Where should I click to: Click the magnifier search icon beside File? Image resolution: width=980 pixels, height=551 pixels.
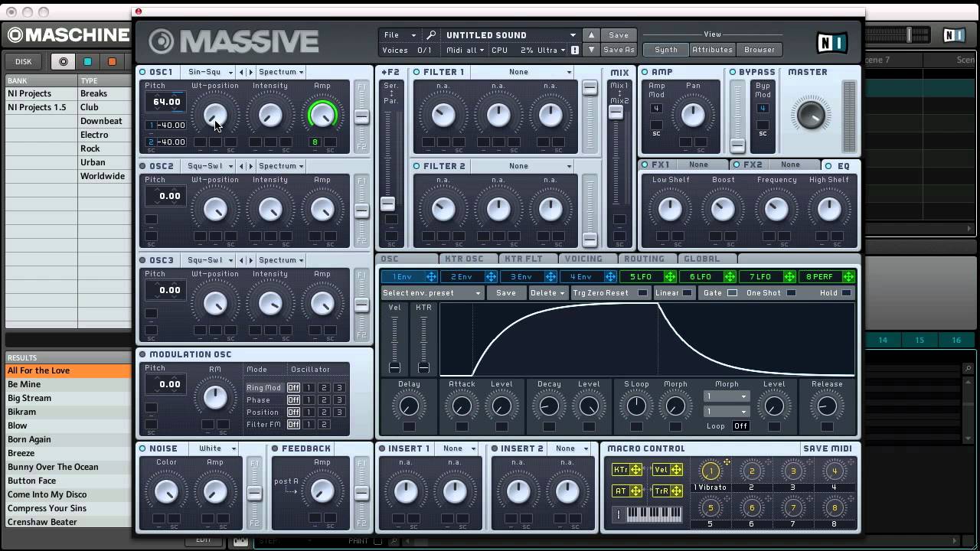pos(432,35)
